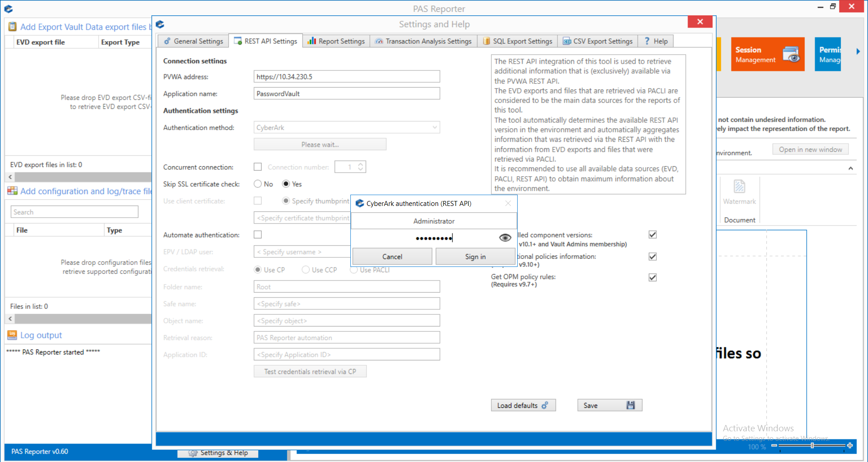Toggle the Concurrent connection checkbox
The height and width of the screenshot is (462, 868).
click(x=258, y=167)
